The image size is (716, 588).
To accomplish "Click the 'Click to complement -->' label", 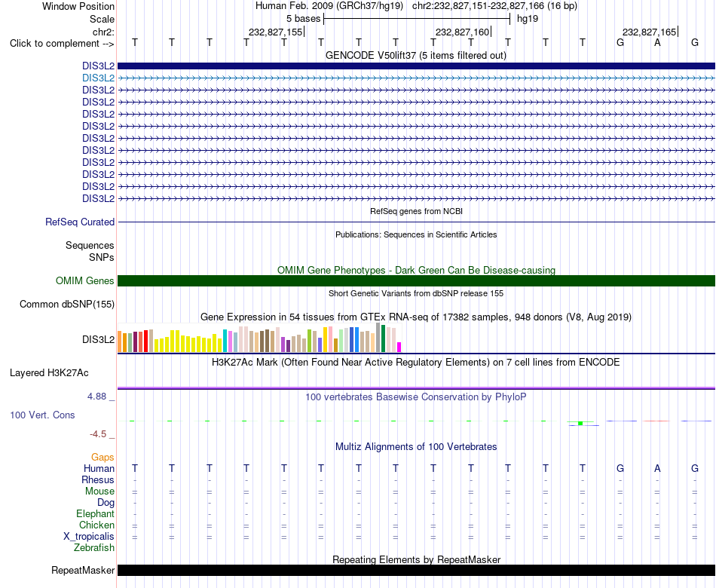I will click(x=62, y=44).
